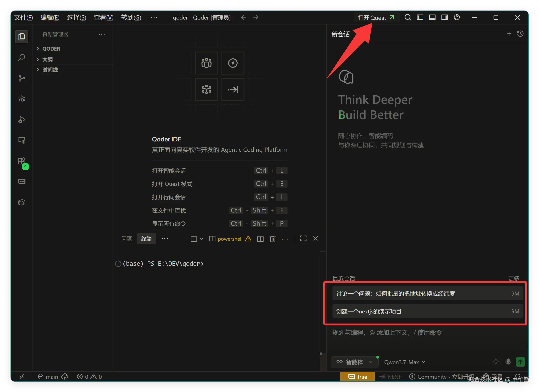This screenshot has width=539, height=392.
Task: Open the 转到(G) menu
Action: click(131, 17)
